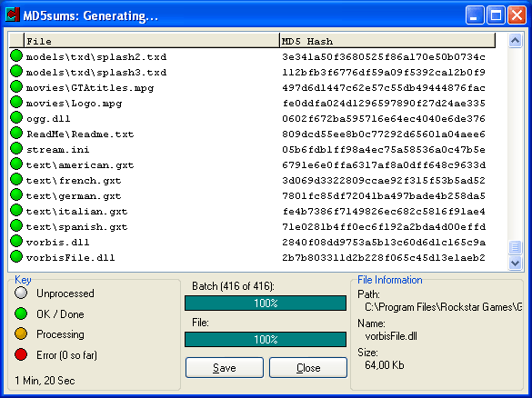This screenshot has height=398, width=532.
Task: Click the File column header
Action: click(x=152, y=41)
